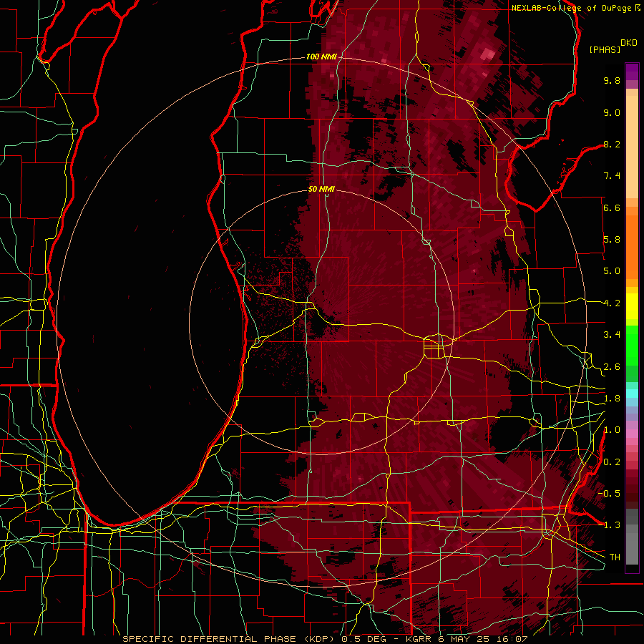Click the 5.8 legend value
Viewport: 644px width, 644px height.
click(x=612, y=240)
